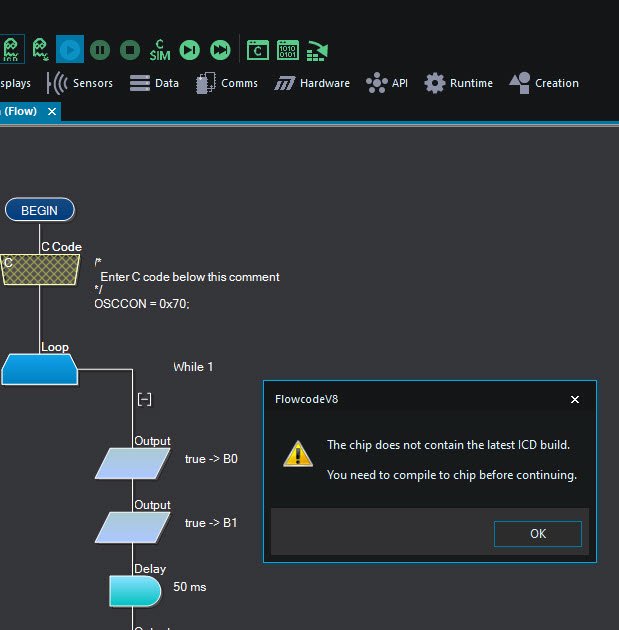Image resolution: width=619 pixels, height=630 pixels.
Task: Open the Hardware component menu
Action: [x=312, y=83]
